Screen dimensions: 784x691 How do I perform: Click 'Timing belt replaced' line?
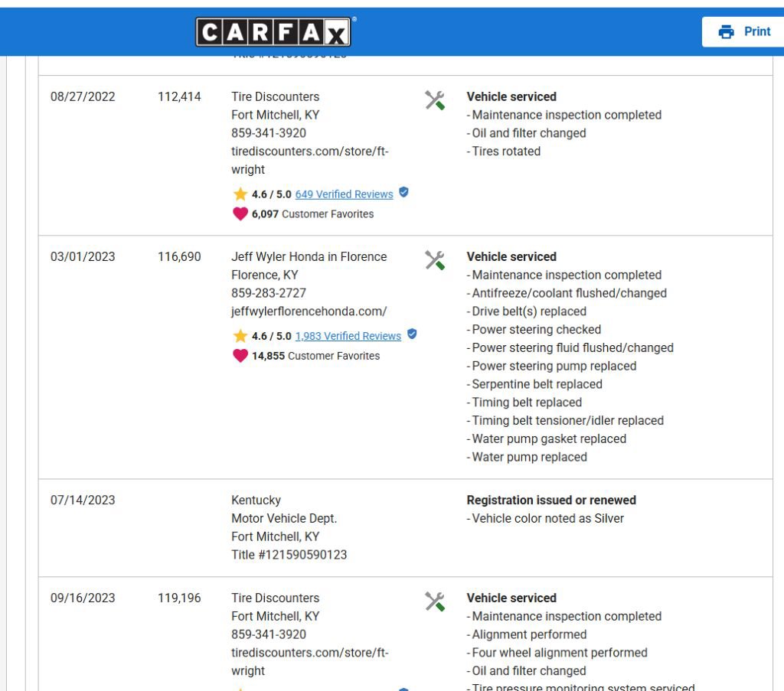524,403
